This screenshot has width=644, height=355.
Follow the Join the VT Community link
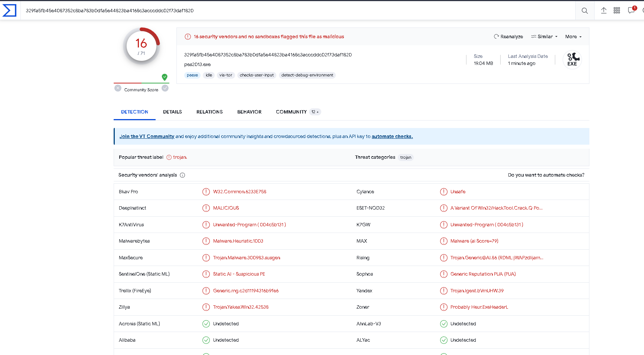(x=147, y=137)
